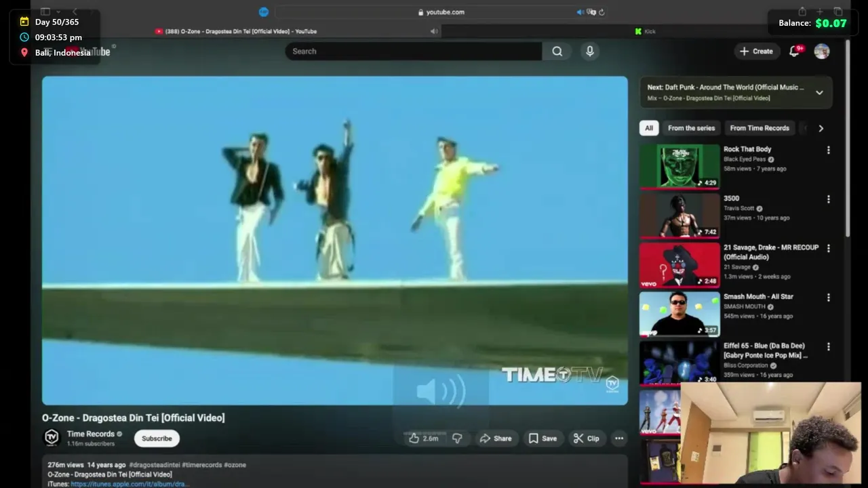Expand the Next mix playlist panel
Image resolution: width=868 pixels, height=488 pixels.
click(x=819, y=93)
